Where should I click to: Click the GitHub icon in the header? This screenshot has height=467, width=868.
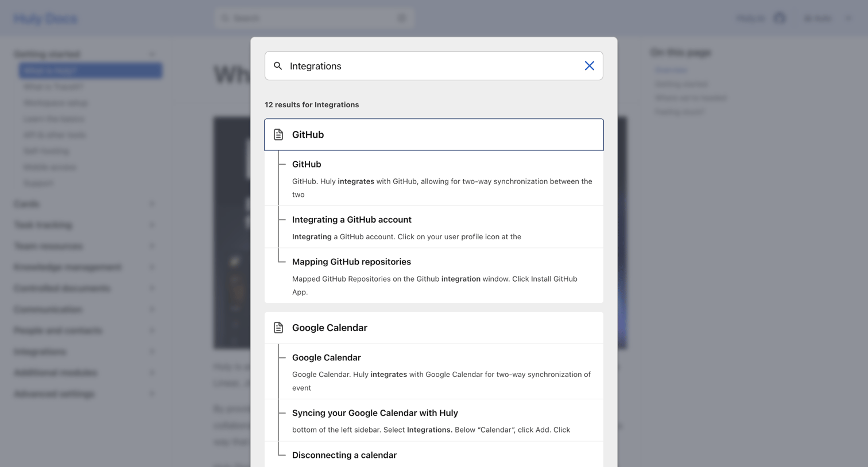(780, 18)
